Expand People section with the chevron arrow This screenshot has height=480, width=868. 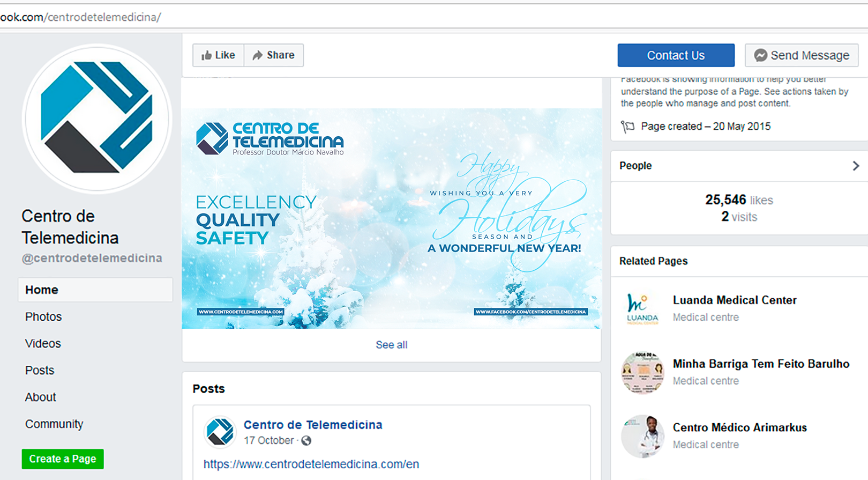point(856,166)
